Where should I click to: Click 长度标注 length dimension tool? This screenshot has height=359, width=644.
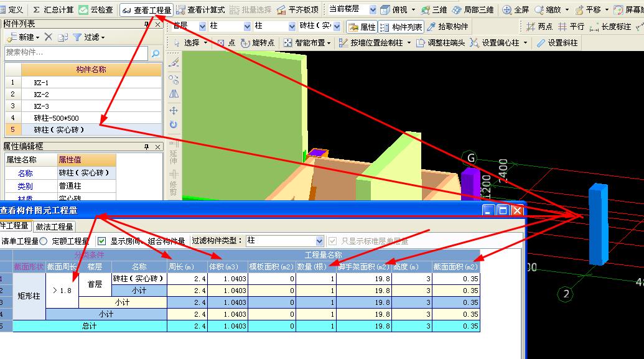(610, 27)
